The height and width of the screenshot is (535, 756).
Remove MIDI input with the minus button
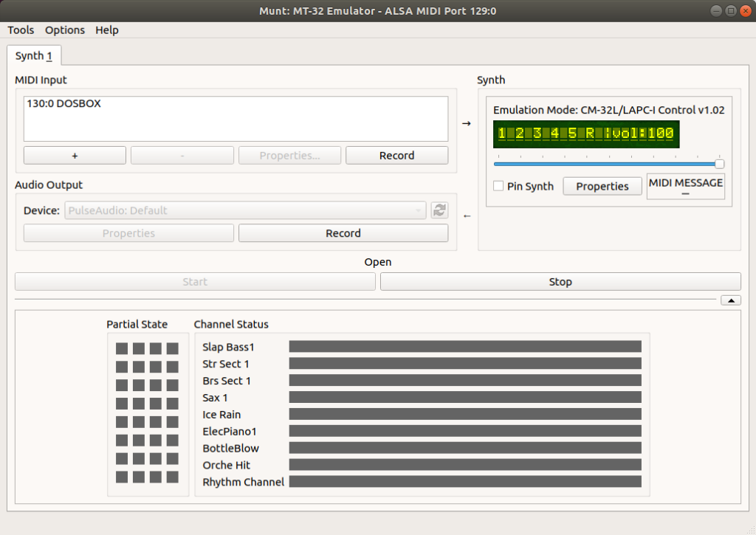coord(182,156)
